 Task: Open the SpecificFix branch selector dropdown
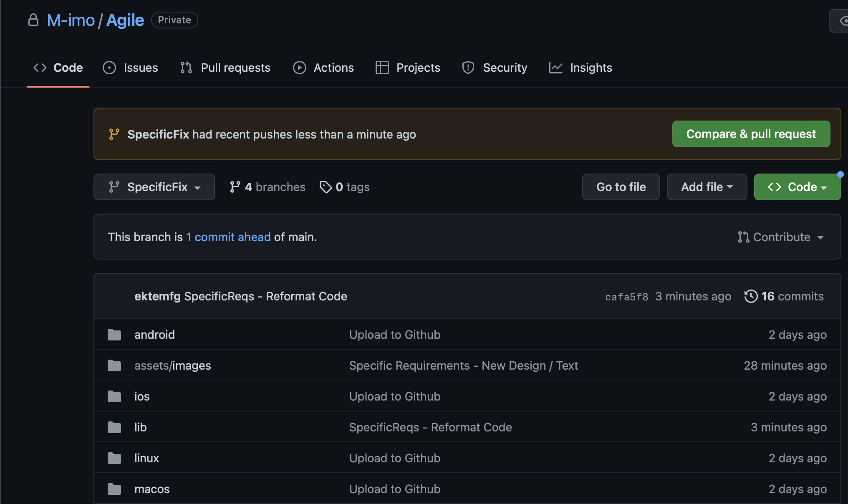(x=154, y=187)
